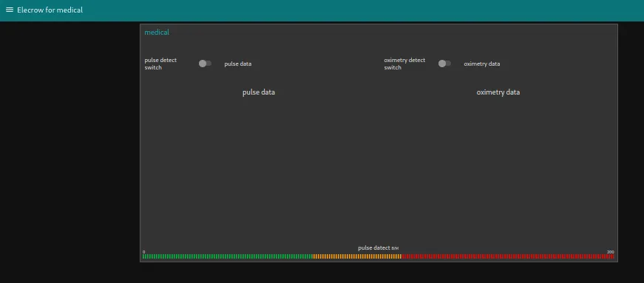This screenshot has height=283, width=644.
Task: Click small 'pulse data' label beside pulse toggle
Action: 238,64
